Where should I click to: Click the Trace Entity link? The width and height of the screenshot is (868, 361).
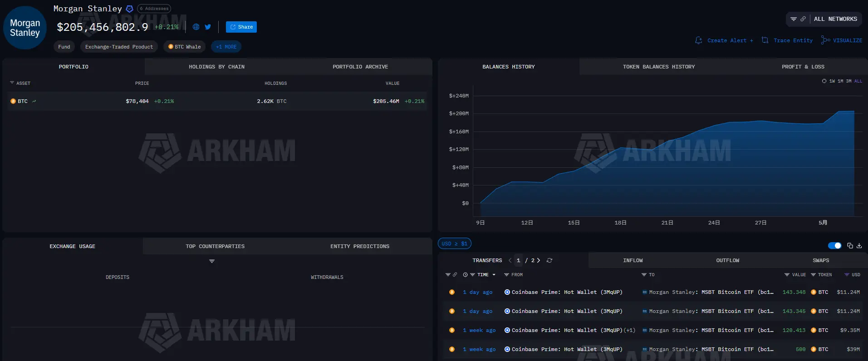[x=793, y=40]
